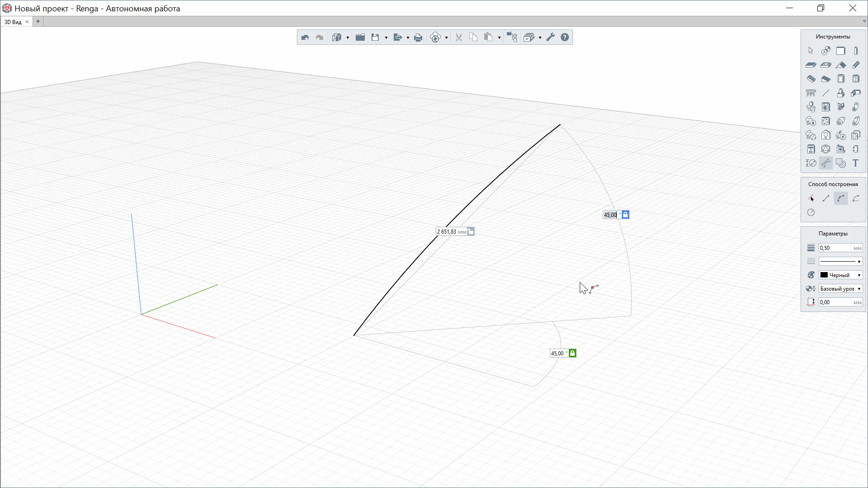Expand the Paste options dropdown arrow

[x=499, y=38]
